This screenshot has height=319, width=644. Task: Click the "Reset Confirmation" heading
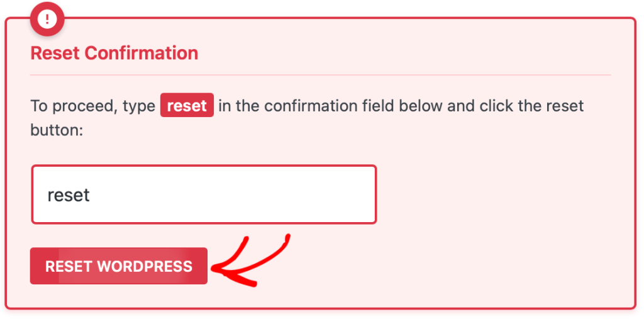pyautogui.click(x=114, y=53)
